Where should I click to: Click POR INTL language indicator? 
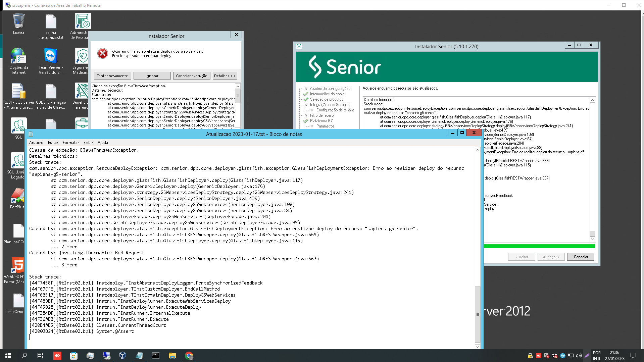point(597,356)
